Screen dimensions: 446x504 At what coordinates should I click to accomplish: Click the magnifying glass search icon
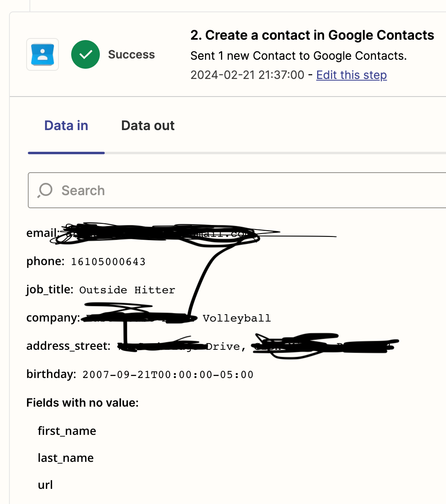click(45, 190)
